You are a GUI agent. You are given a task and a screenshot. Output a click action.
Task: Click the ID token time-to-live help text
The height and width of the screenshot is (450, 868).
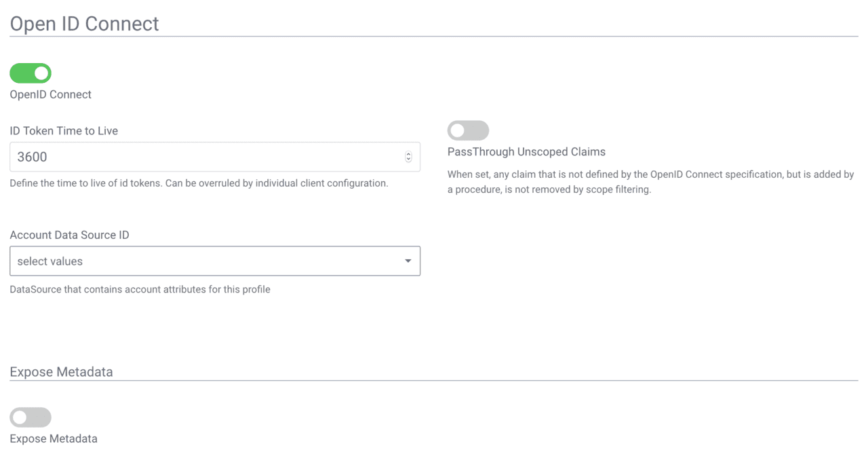pos(199,183)
